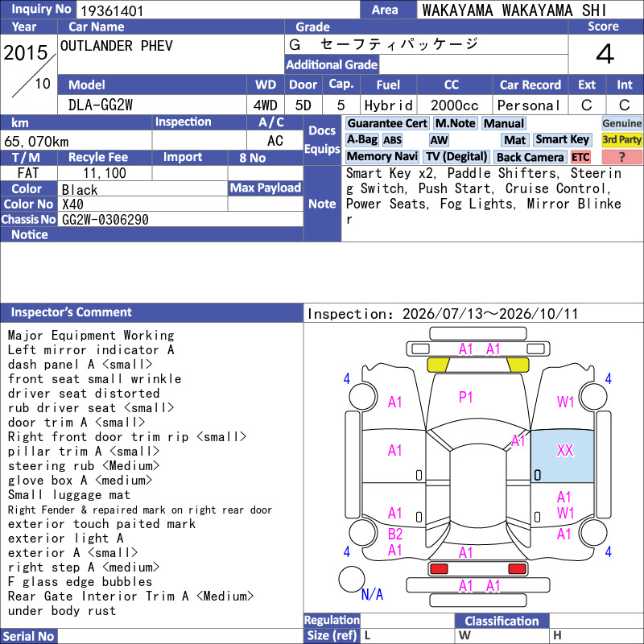Click the pink question mark box

(621, 157)
